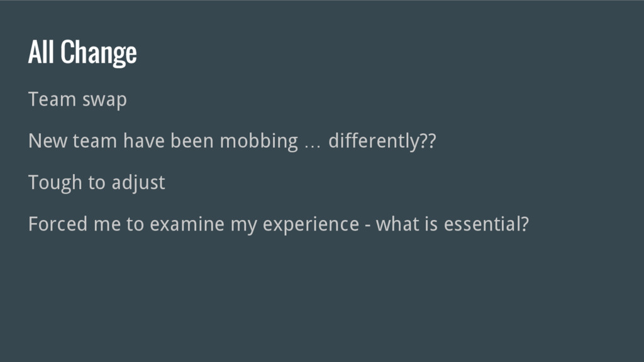Click the word "experience" on the last line

311,225
